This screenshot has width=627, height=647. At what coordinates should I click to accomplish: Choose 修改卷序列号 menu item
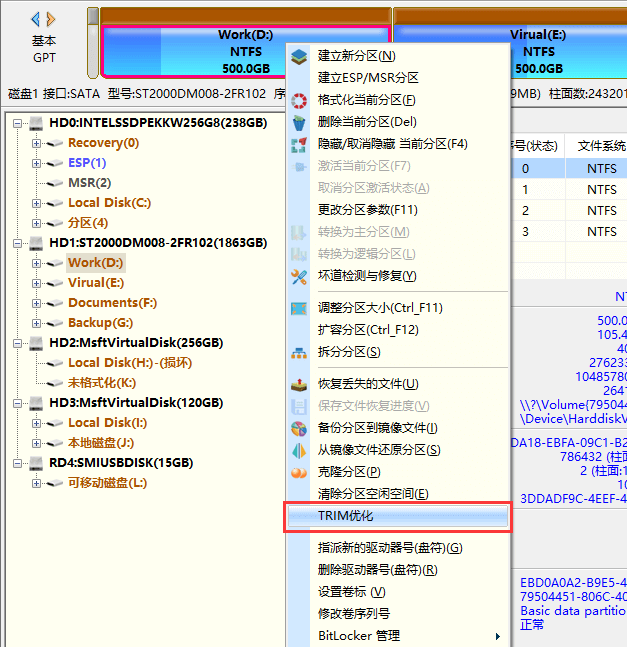(398, 614)
